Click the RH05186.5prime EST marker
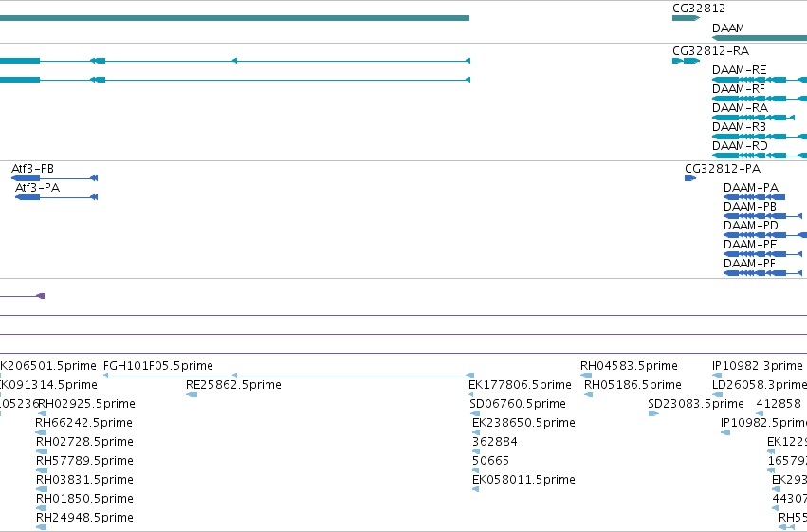Image resolution: width=807 pixels, height=532 pixels. tap(588, 394)
